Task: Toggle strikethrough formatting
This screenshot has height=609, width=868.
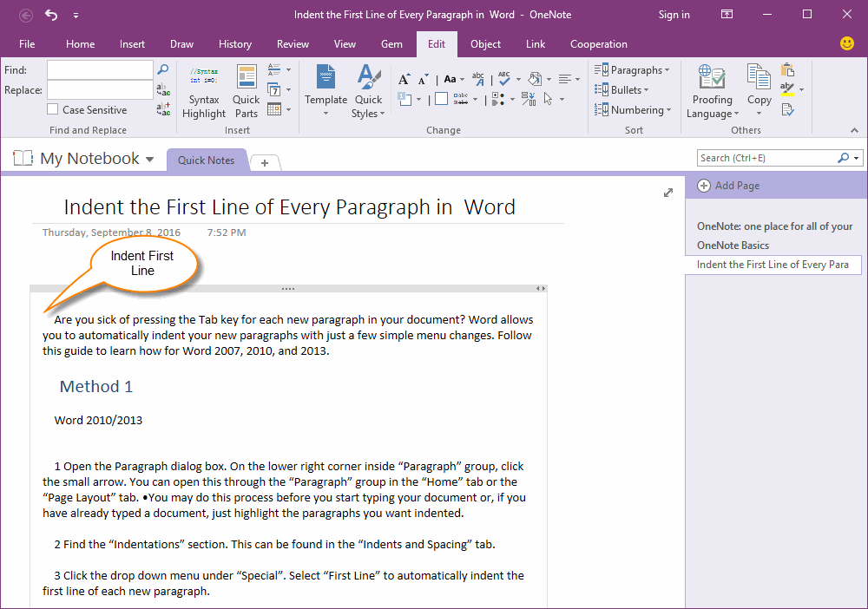Action: (462, 98)
